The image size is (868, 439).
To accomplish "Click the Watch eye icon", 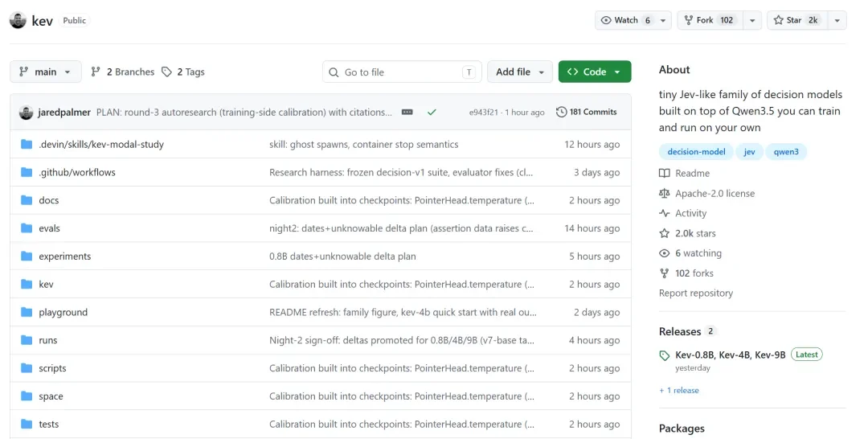I will click(606, 20).
